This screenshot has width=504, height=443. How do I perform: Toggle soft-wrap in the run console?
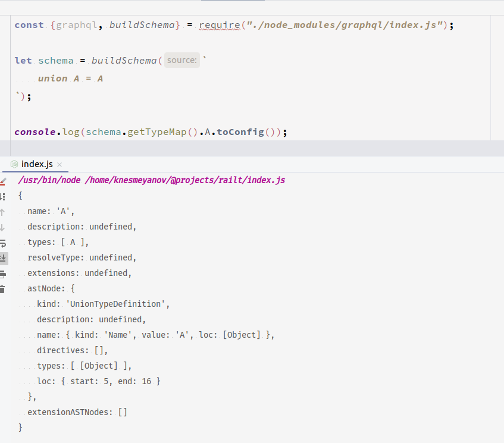click(3, 243)
